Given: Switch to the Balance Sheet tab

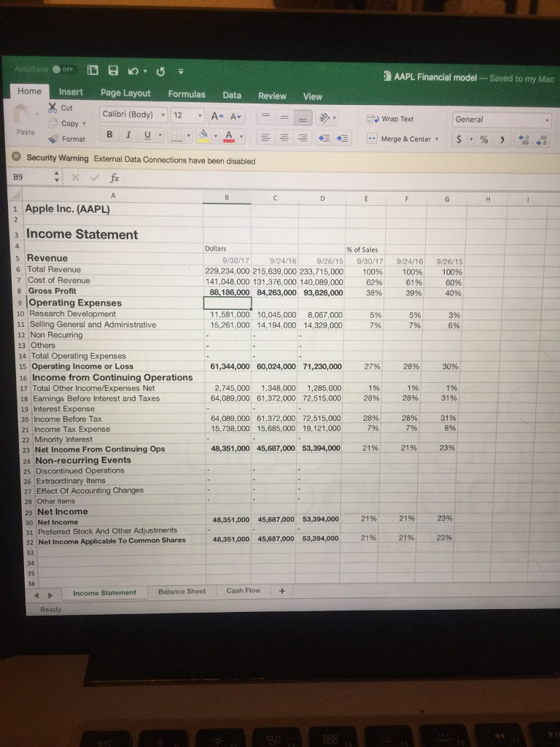Looking at the screenshot, I should pos(182,591).
